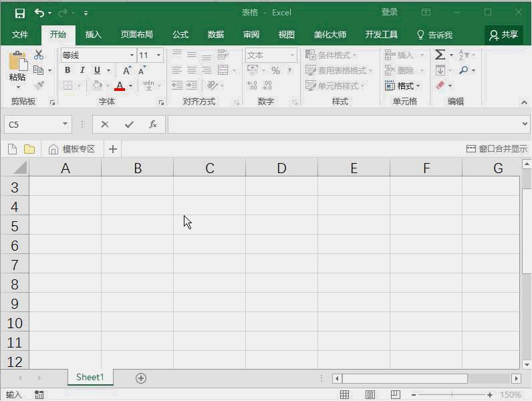Switch to the Developer tab
Viewport: 532px width, 401px height.
(x=382, y=35)
